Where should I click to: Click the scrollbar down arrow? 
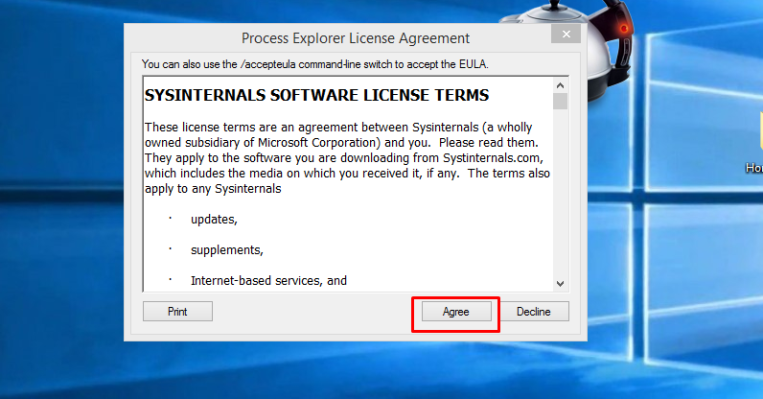[560, 284]
